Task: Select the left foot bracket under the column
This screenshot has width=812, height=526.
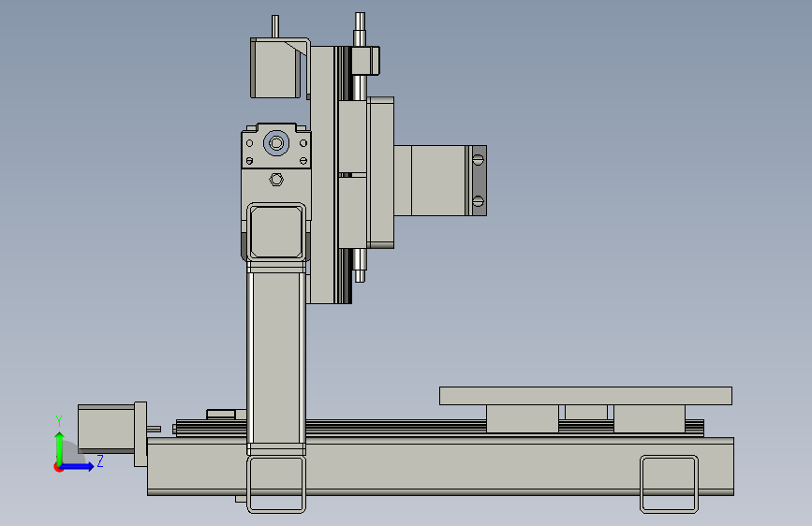Action: pos(276,484)
